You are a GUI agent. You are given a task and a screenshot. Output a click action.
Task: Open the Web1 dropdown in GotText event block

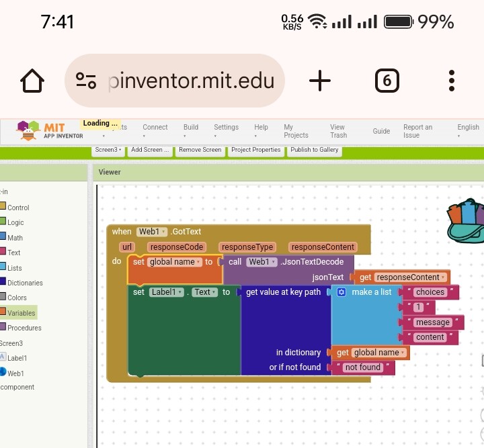[151, 232]
